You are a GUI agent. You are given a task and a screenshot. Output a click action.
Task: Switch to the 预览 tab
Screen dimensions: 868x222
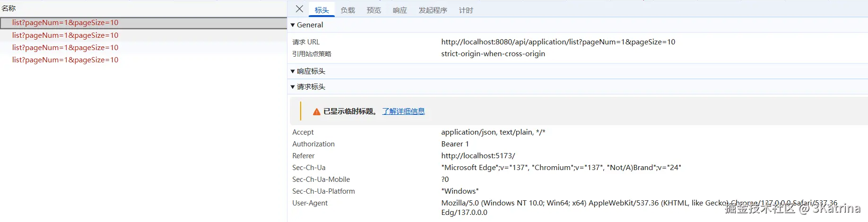[x=373, y=10]
